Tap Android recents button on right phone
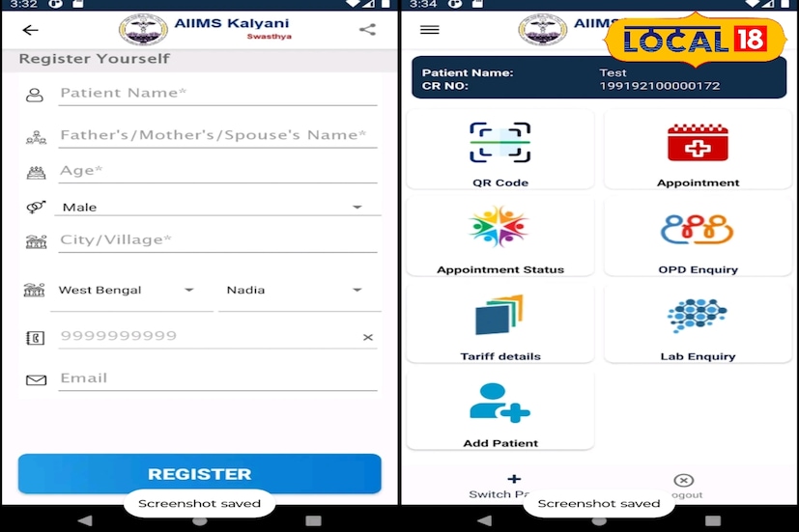Viewport: 799px width, 532px height. 713,520
